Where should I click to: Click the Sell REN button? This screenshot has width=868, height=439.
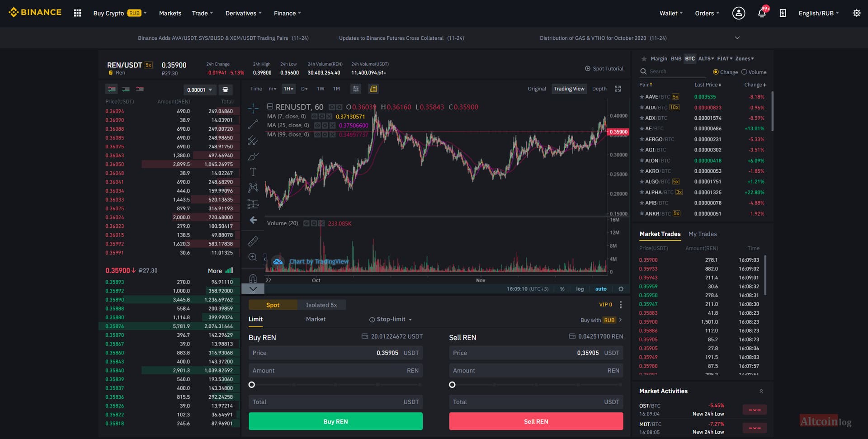(536, 421)
